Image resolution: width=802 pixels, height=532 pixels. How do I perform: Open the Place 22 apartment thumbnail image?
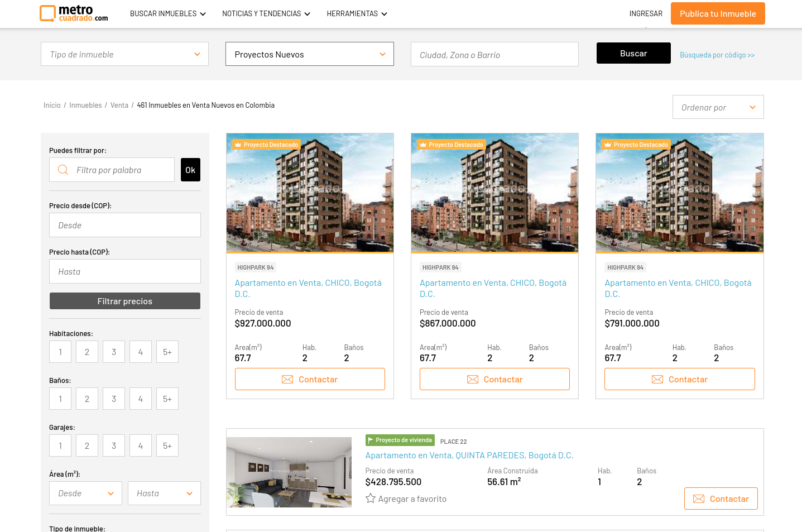[x=289, y=472]
